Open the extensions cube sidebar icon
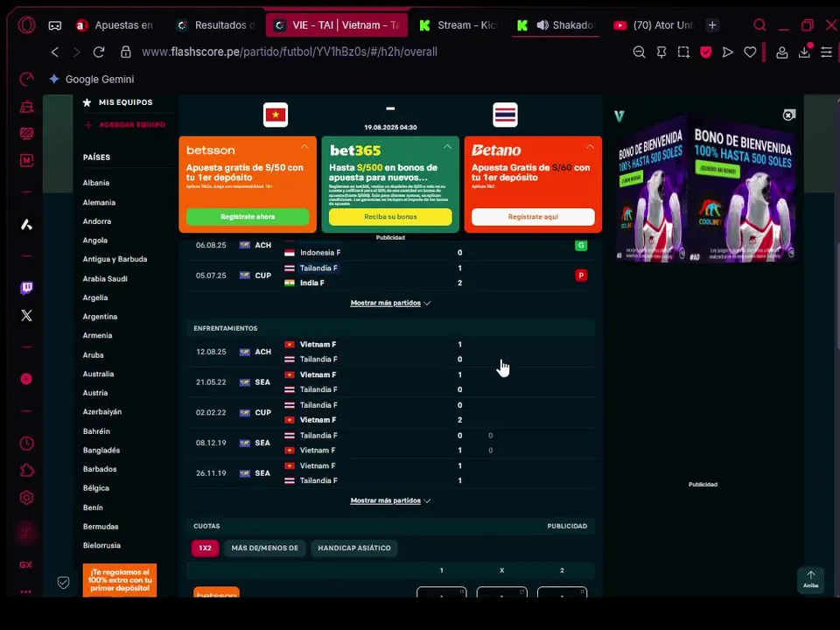Image resolution: width=840 pixels, height=630 pixels. 26,471
